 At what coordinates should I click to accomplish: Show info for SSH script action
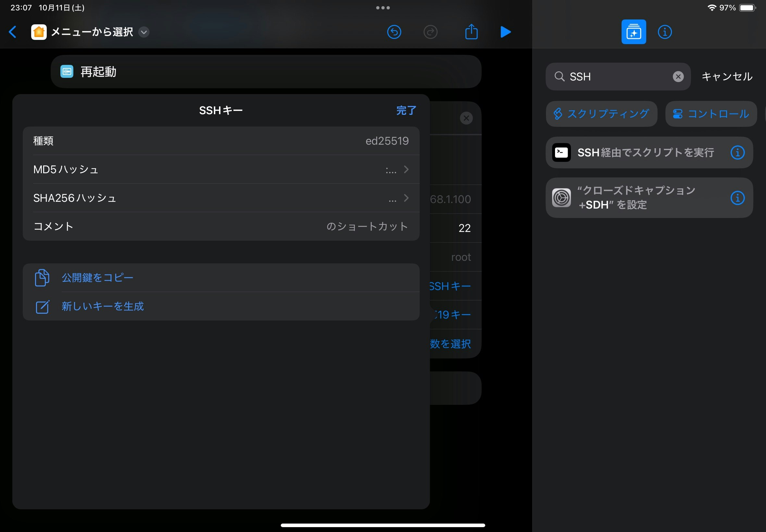[737, 153]
